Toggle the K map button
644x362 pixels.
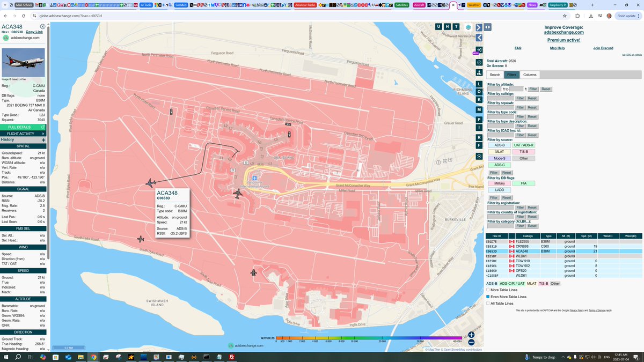tap(479, 99)
